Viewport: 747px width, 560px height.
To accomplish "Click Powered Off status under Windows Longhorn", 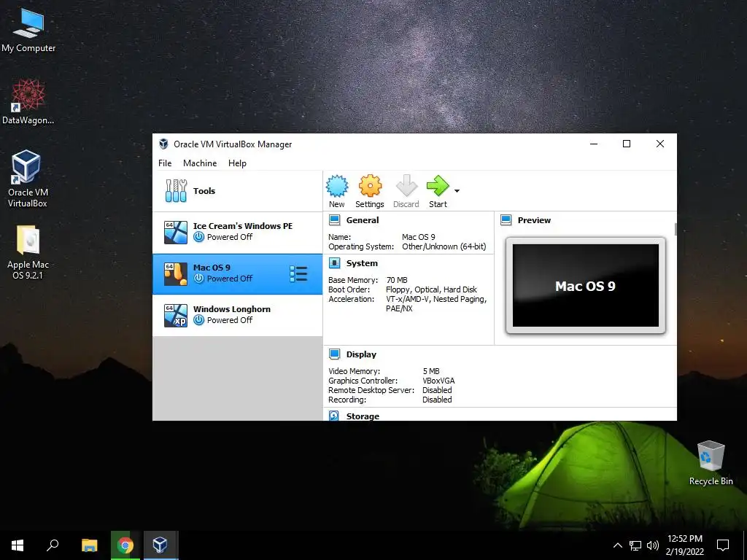I will 230,320.
